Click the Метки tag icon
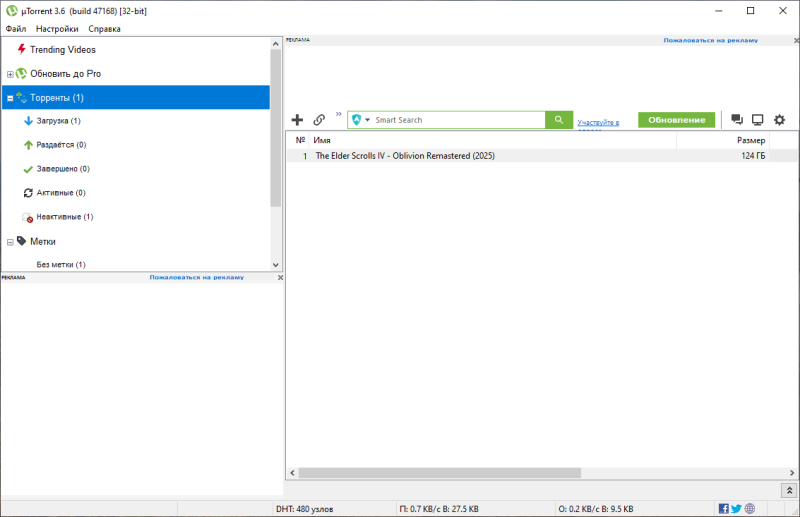 (21, 241)
